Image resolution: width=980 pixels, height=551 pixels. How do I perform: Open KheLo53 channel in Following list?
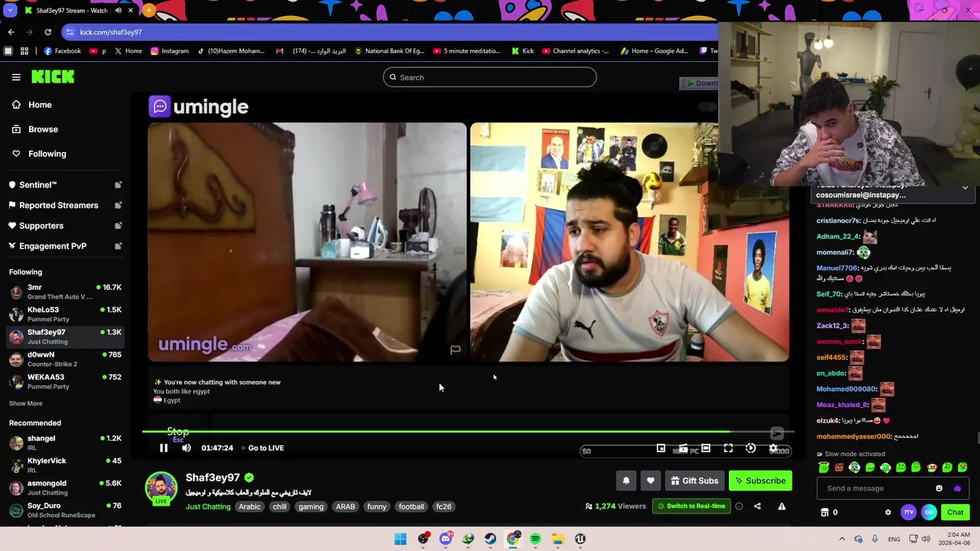click(x=65, y=314)
